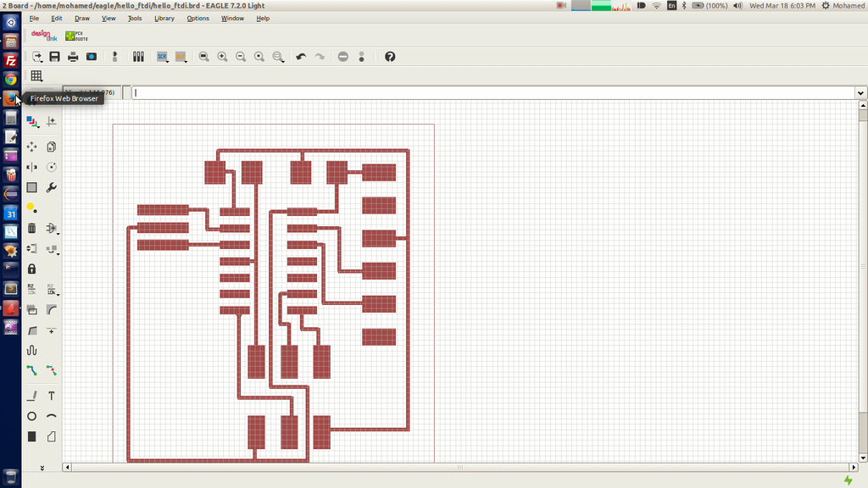This screenshot has width=868, height=488.
Task: Select the Move tool
Action: [x=31, y=147]
